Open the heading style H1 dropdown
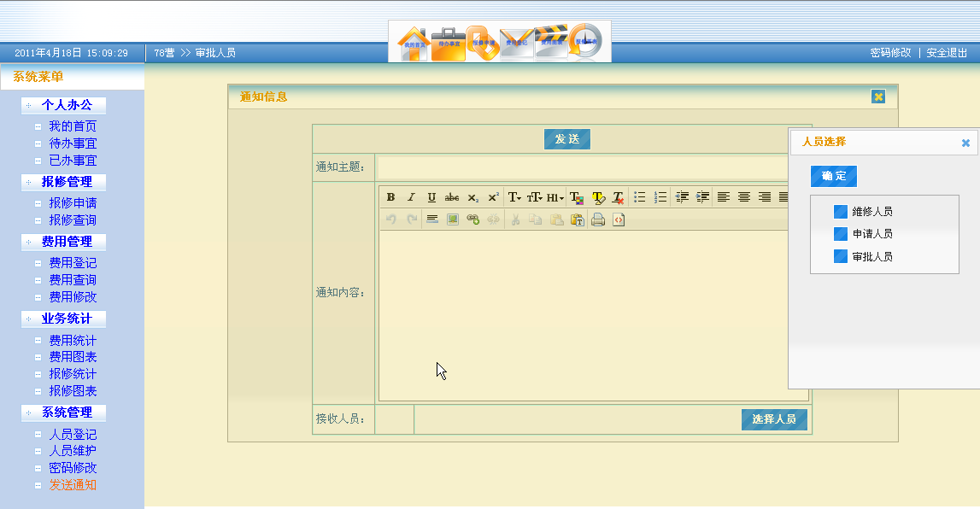Image resolution: width=980 pixels, height=509 pixels. pyautogui.click(x=555, y=197)
